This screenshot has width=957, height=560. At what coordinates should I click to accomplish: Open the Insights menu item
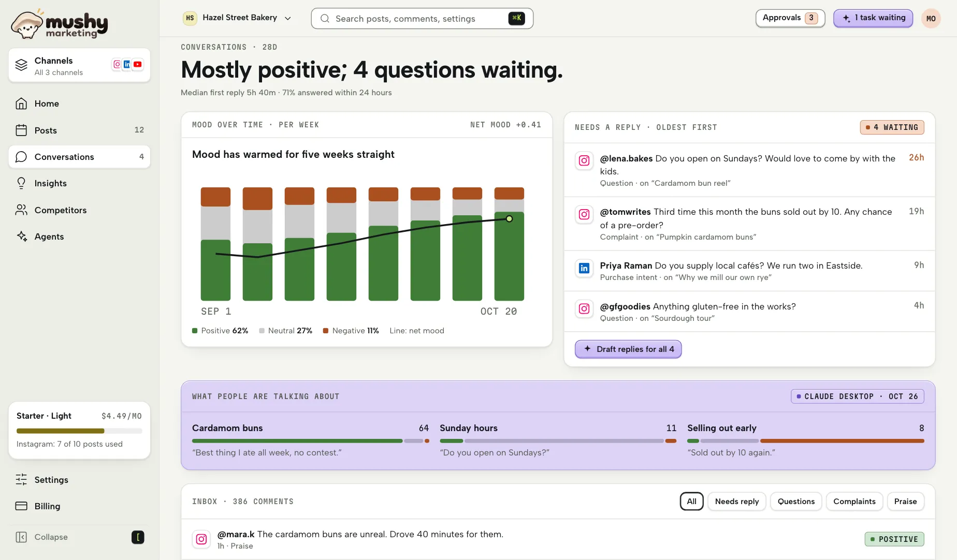tap(79, 183)
